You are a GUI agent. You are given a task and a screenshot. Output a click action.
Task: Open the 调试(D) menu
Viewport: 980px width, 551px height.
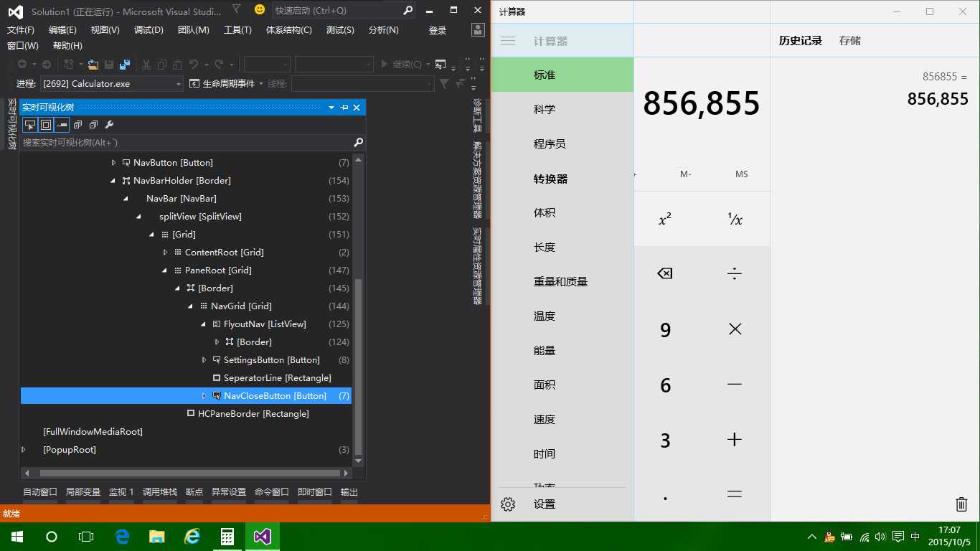pos(149,30)
